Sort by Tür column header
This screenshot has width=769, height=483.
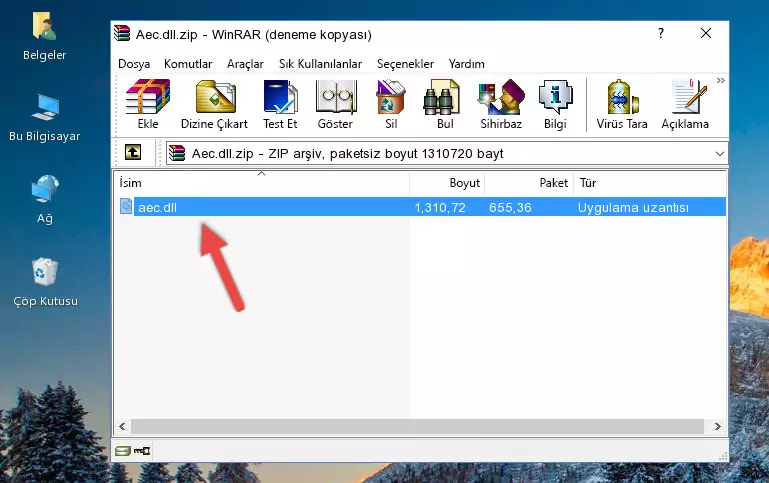point(588,183)
